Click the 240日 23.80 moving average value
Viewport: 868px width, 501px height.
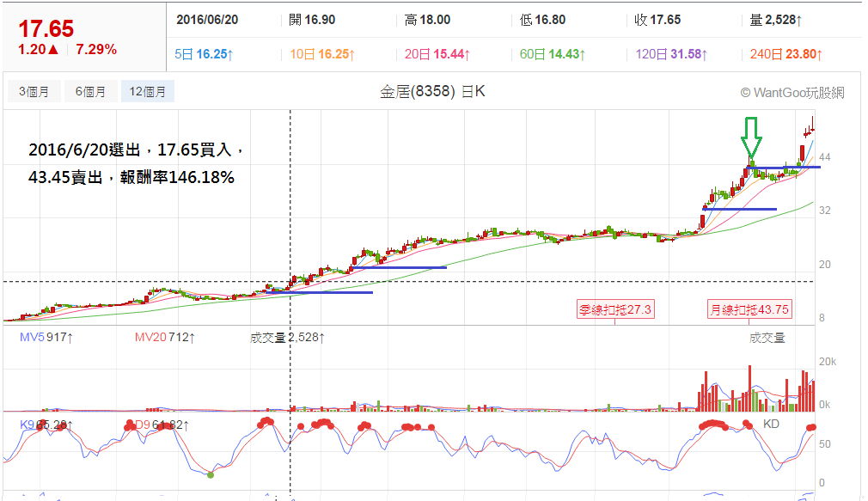tap(785, 54)
